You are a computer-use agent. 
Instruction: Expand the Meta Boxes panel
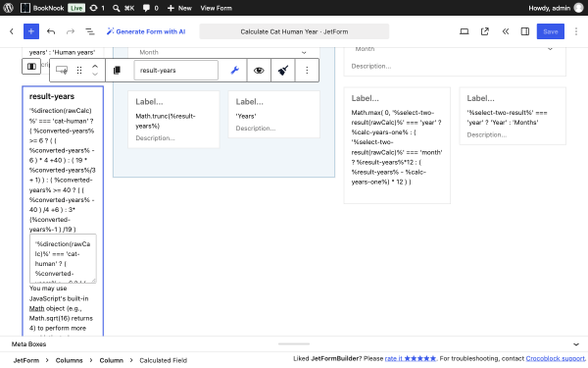point(576,344)
